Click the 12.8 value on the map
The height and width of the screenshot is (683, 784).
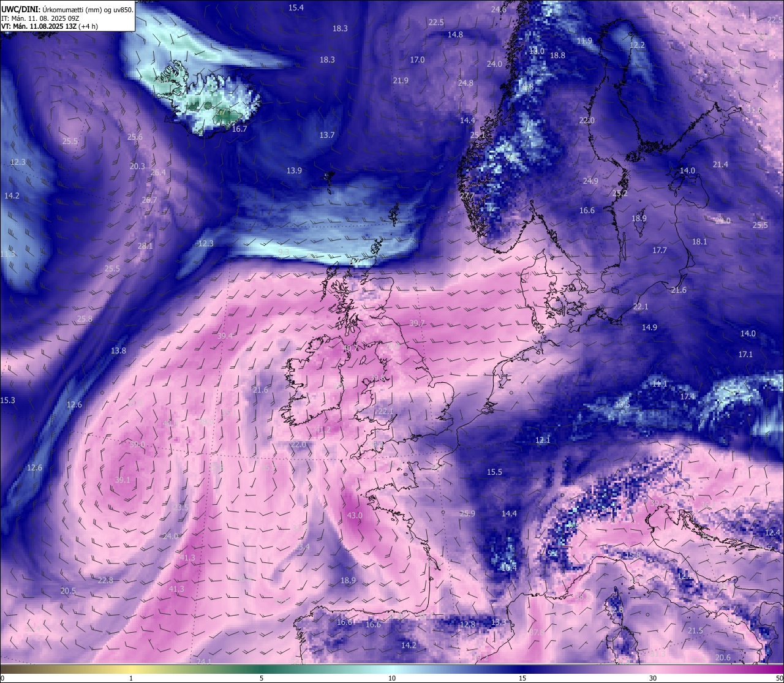(467, 624)
